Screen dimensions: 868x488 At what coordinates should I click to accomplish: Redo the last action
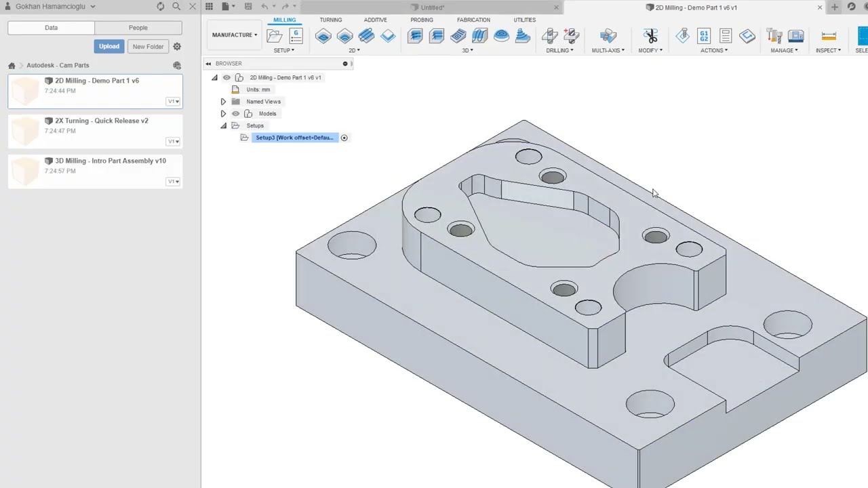point(285,7)
